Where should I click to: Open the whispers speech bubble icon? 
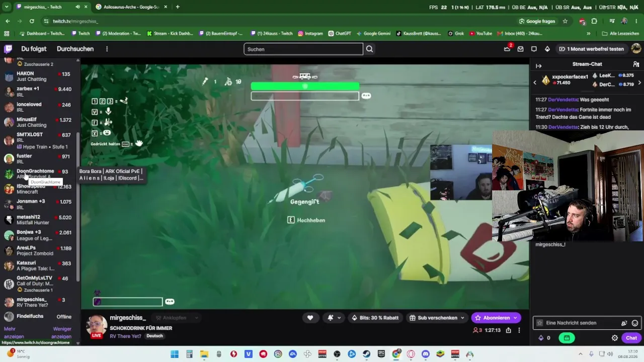534,49
